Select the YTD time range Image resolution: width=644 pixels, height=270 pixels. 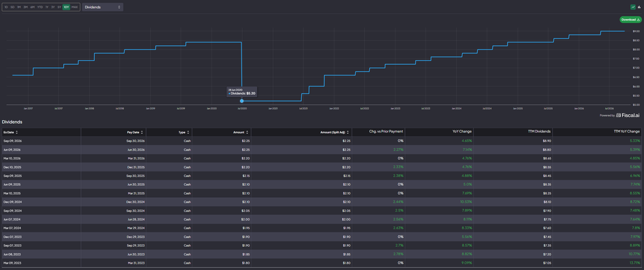(x=40, y=7)
